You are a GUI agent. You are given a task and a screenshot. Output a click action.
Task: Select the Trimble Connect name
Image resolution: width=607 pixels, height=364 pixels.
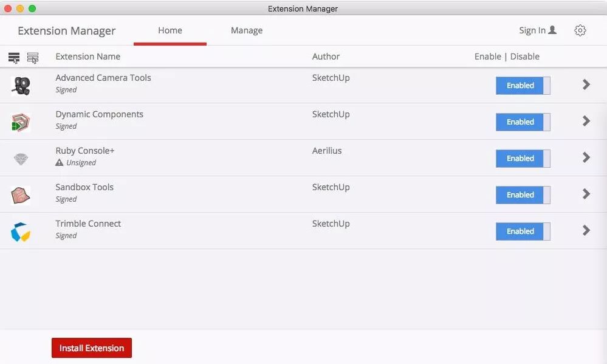point(88,224)
